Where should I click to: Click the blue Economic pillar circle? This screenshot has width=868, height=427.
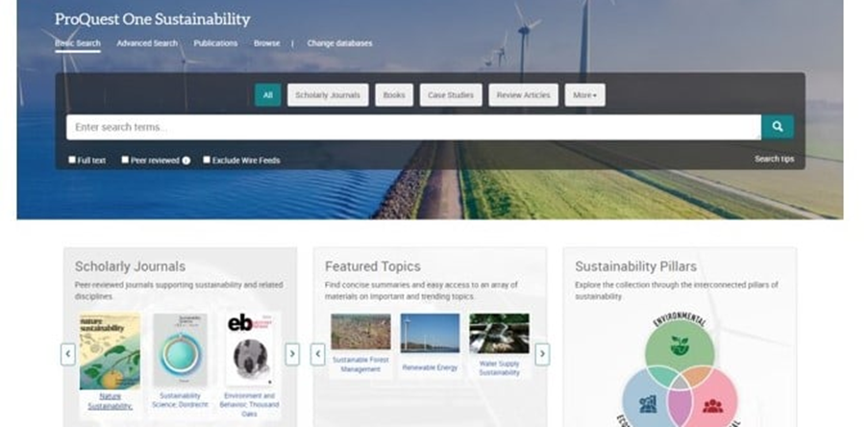647,402
